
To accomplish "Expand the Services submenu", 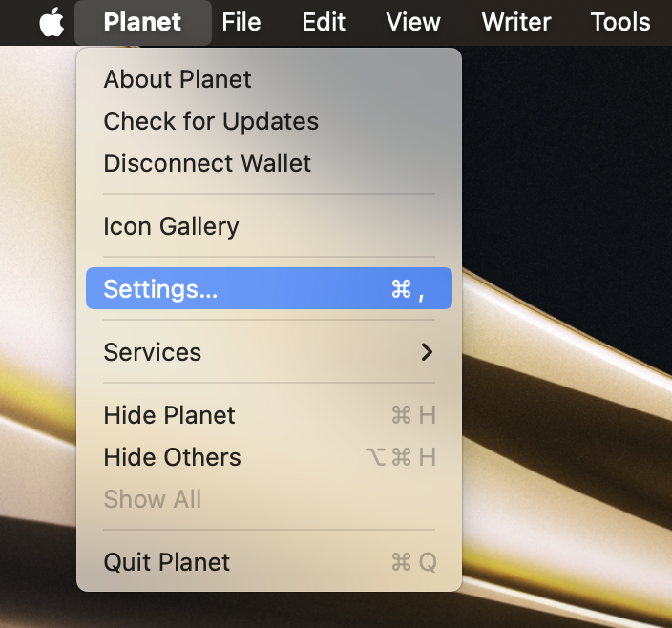I will 269,352.
